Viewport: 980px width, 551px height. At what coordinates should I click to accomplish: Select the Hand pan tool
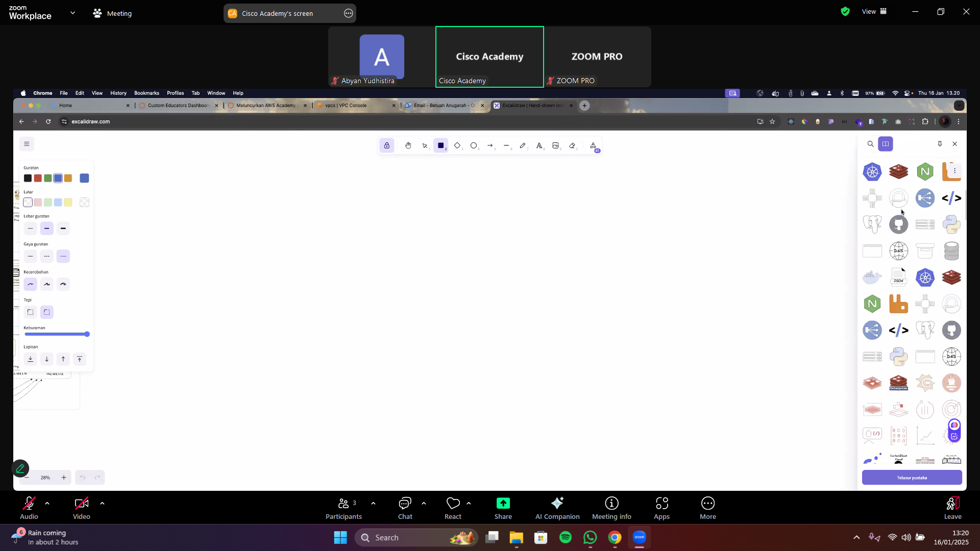pos(408,145)
